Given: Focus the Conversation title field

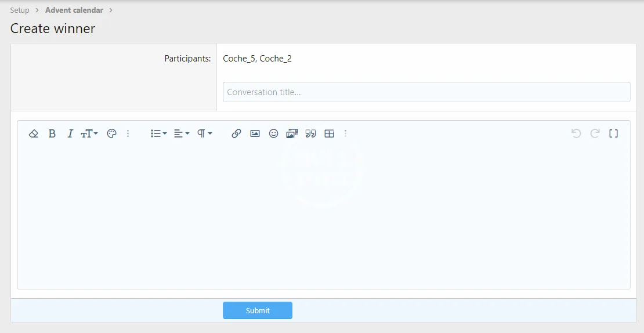Looking at the screenshot, I should [x=426, y=92].
